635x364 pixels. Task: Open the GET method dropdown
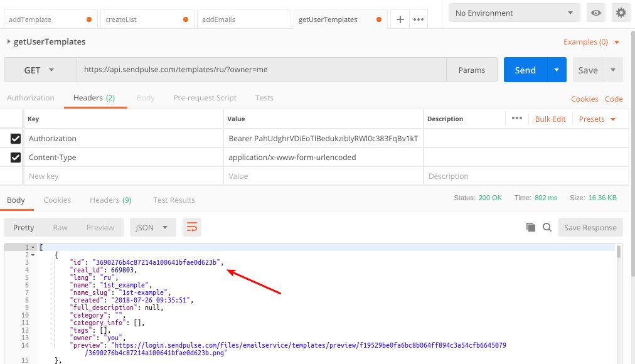click(x=40, y=70)
